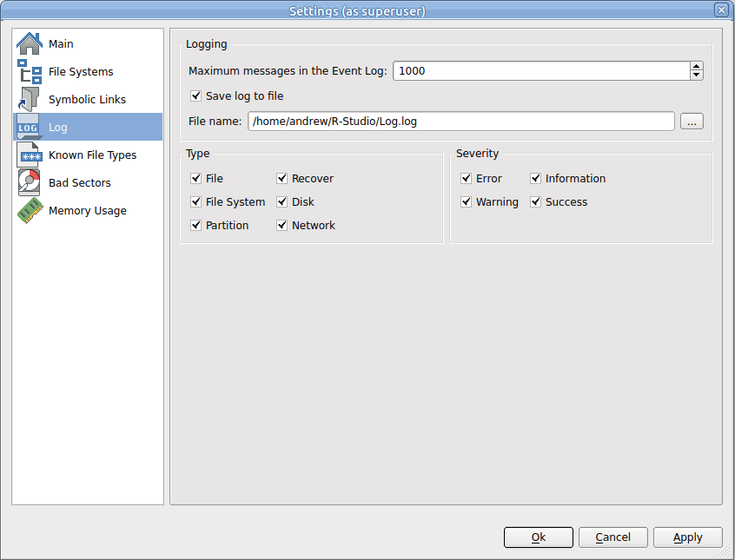Decrease maximum messages with down arrow
The height and width of the screenshot is (560, 735).
coord(696,76)
